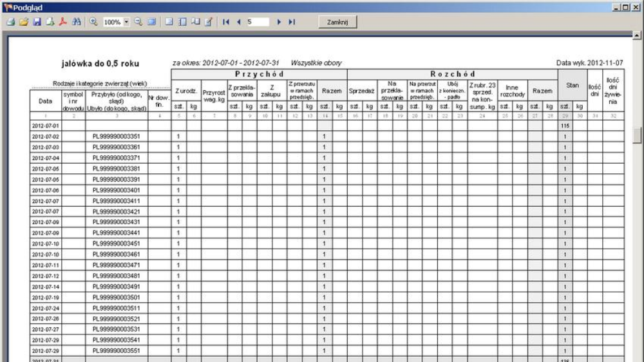644x362 pixels.
Task: Click the 'Przychód' column group header
Action: click(259, 74)
